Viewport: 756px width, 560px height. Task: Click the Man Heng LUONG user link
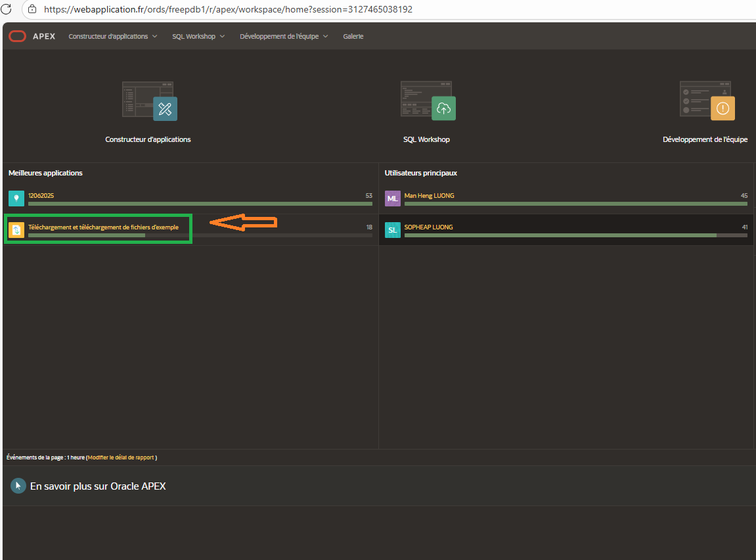429,195
